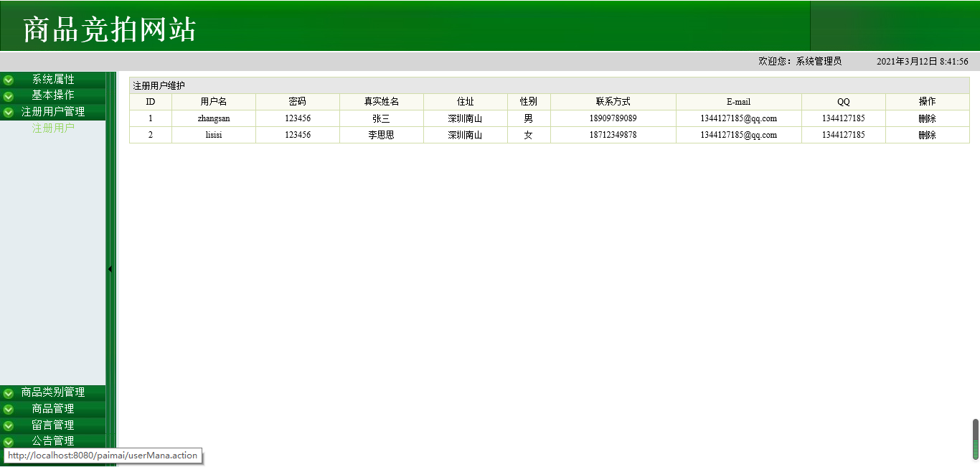This screenshot has width=980, height=467.
Task: Click the real name cell 李思思
Action: (382, 135)
